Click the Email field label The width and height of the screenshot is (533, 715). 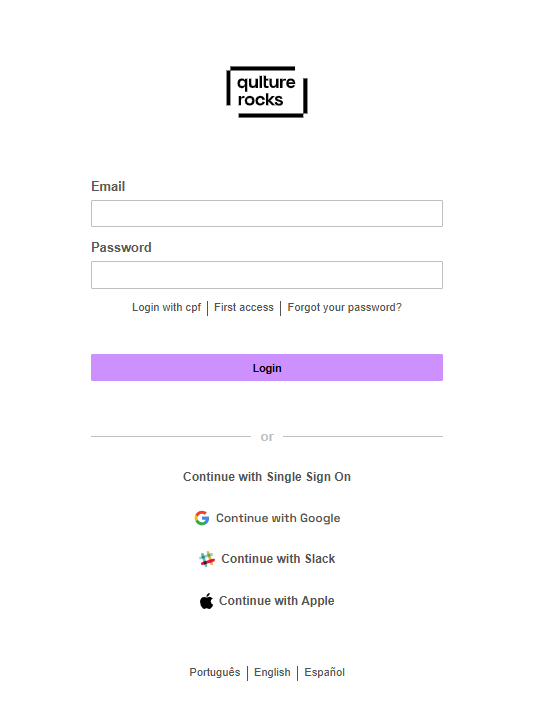point(108,187)
